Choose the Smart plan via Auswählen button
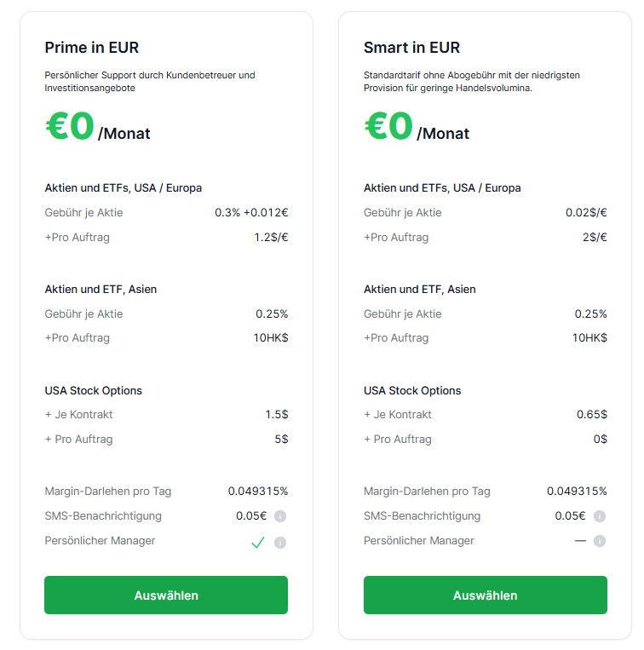 tap(486, 595)
